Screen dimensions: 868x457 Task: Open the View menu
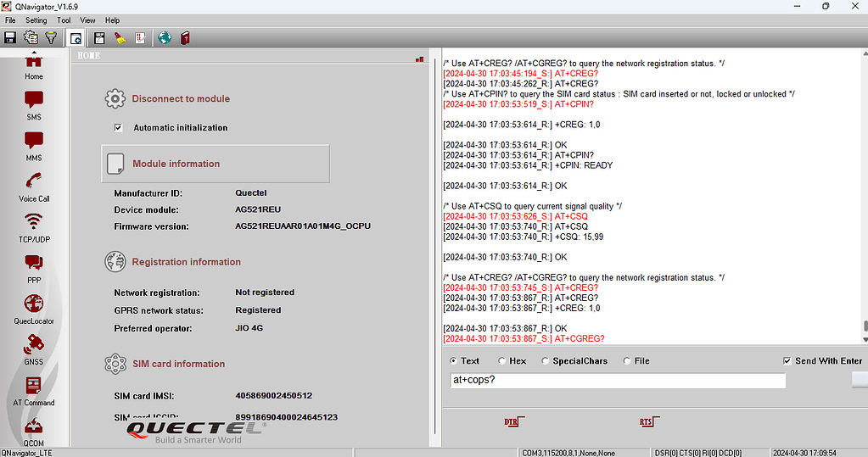pos(87,20)
